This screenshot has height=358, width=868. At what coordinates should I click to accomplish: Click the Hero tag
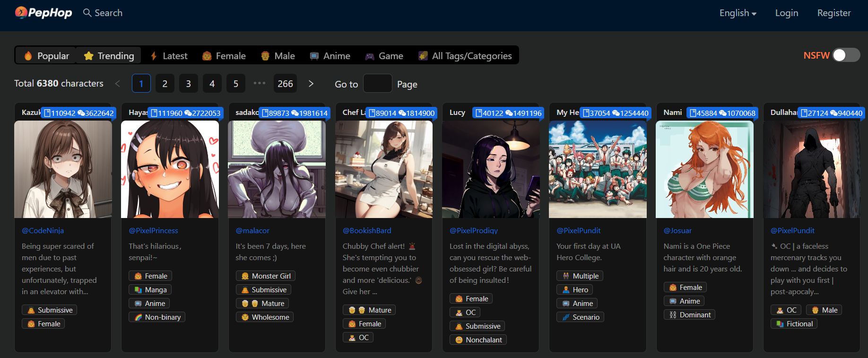(575, 290)
